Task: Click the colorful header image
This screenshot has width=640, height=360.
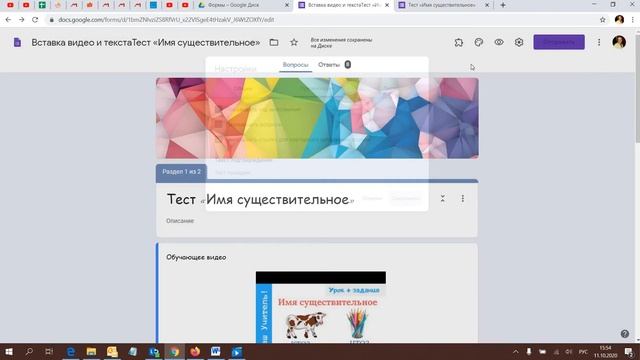Action: (317, 118)
